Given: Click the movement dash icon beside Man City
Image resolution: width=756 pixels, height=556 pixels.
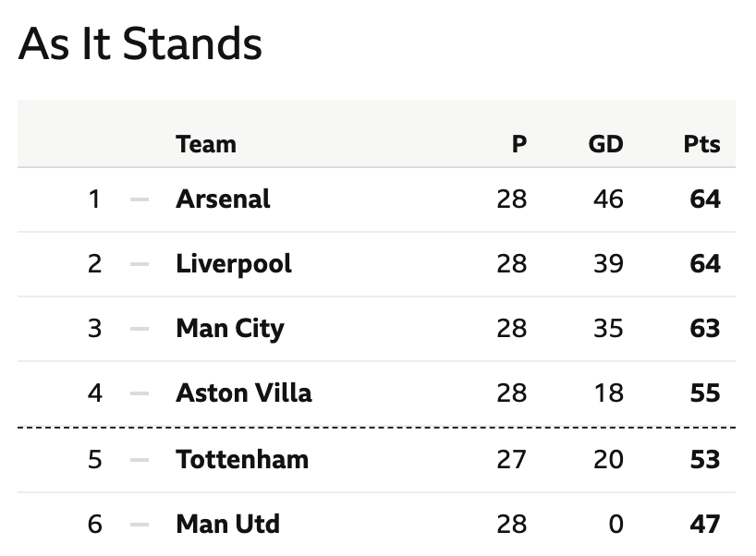Looking at the screenshot, I should (x=140, y=329).
